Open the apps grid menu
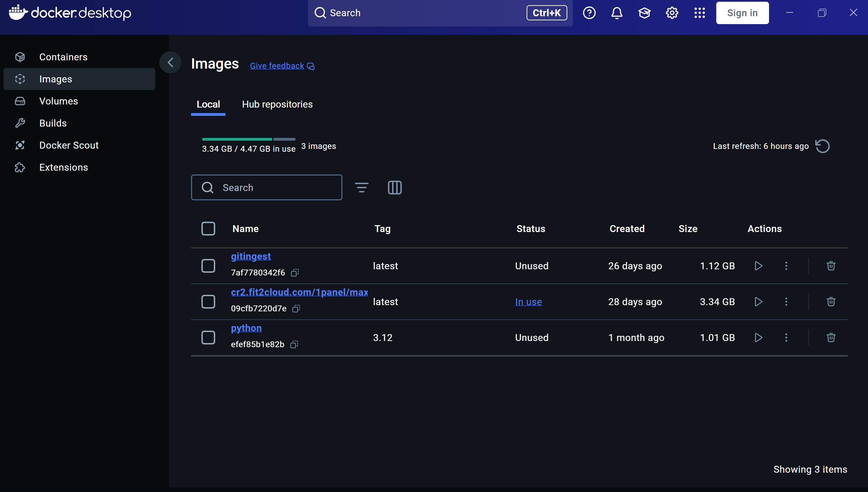Image resolution: width=868 pixels, height=492 pixels. point(699,13)
